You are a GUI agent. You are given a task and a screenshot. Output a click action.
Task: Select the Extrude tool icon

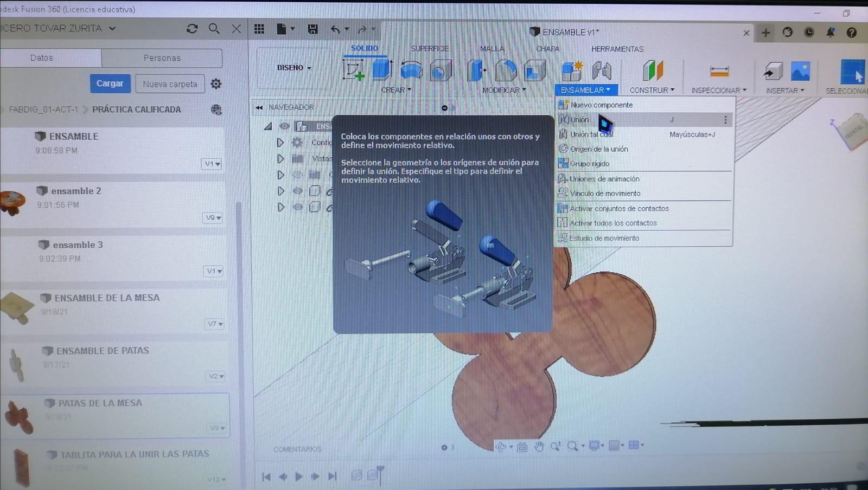click(x=381, y=70)
